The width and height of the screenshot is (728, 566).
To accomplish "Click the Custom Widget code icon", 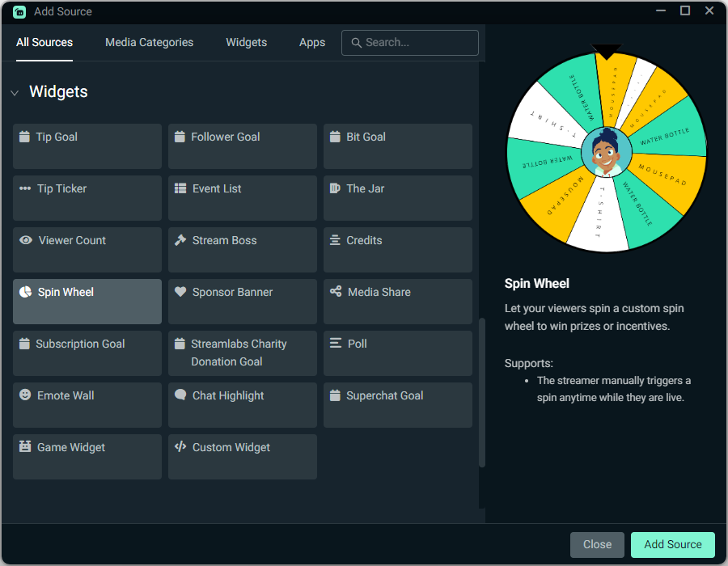I will (180, 447).
